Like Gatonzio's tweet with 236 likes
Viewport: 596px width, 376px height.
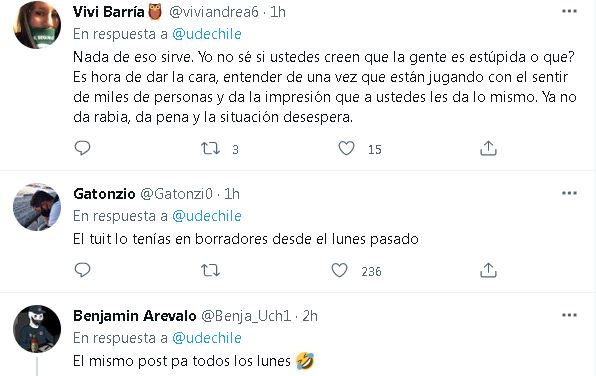[x=339, y=270]
